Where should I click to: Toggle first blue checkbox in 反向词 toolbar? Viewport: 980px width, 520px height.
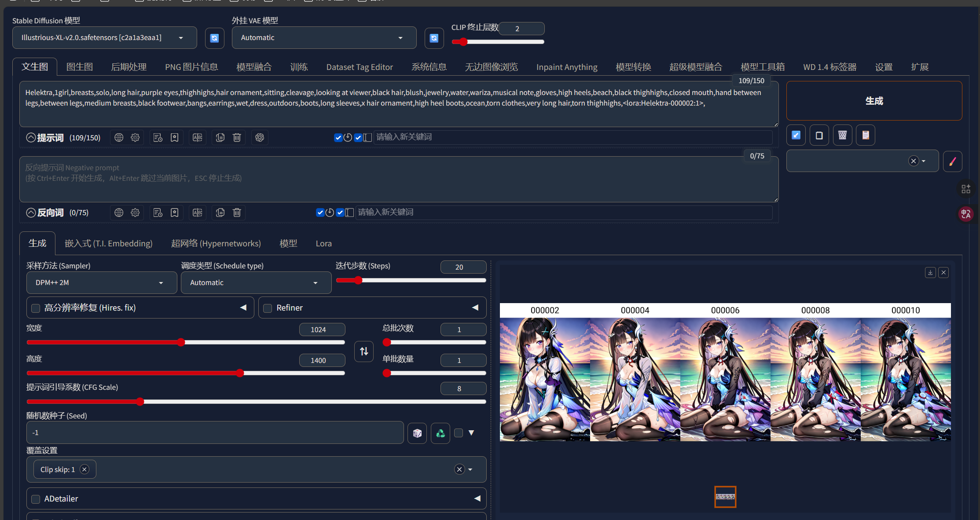click(x=320, y=213)
